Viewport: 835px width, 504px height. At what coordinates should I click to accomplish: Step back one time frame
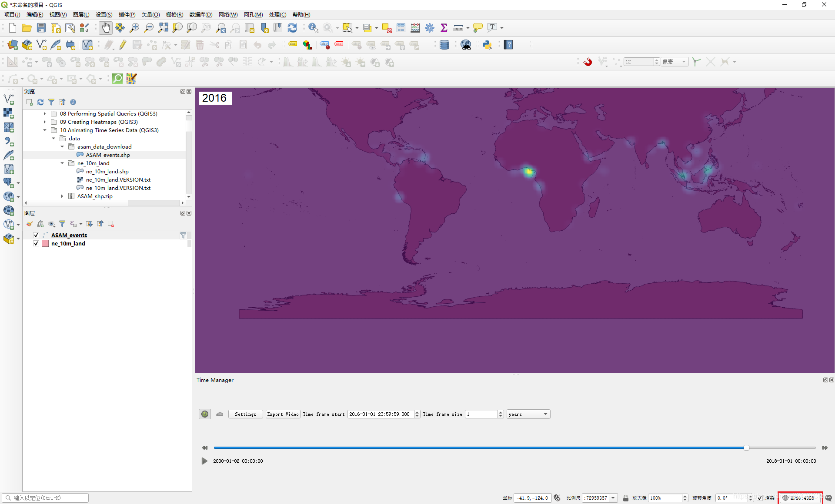click(205, 448)
